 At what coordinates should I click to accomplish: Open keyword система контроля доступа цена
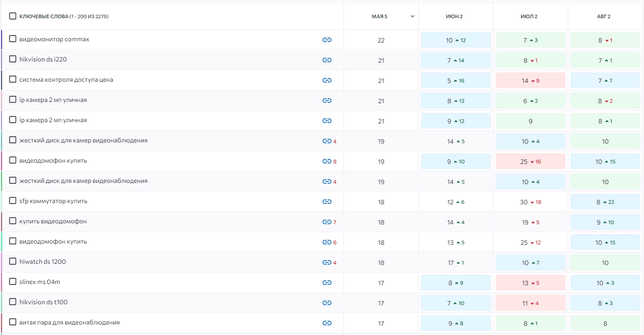point(66,80)
